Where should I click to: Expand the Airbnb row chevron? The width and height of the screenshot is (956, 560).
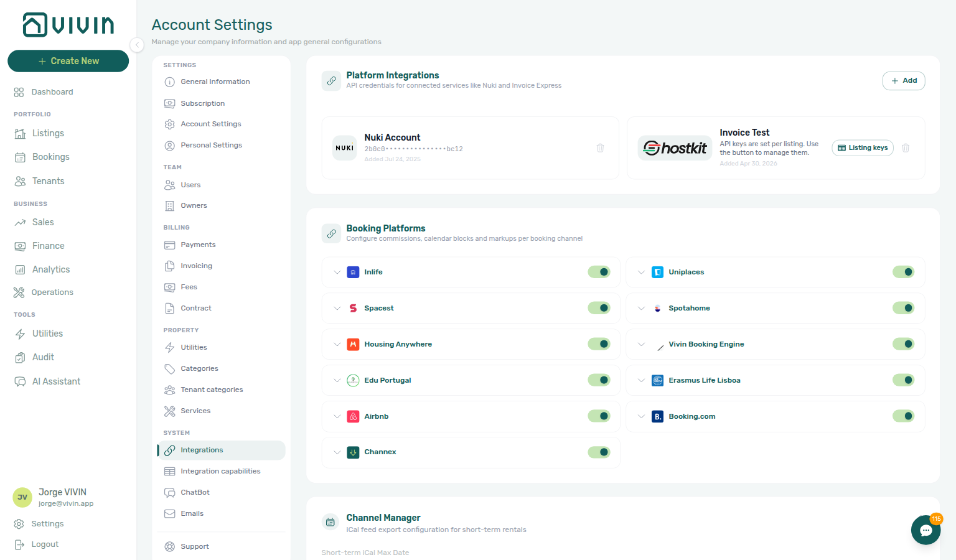point(337,416)
